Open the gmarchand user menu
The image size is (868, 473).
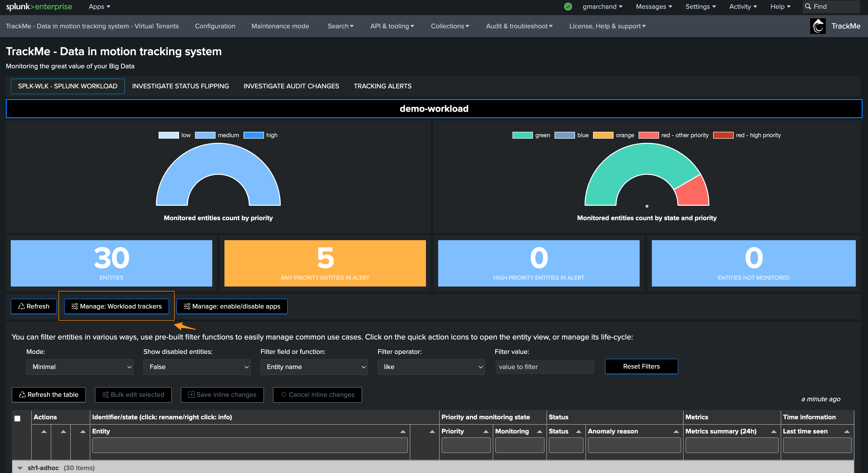(x=603, y=7)
